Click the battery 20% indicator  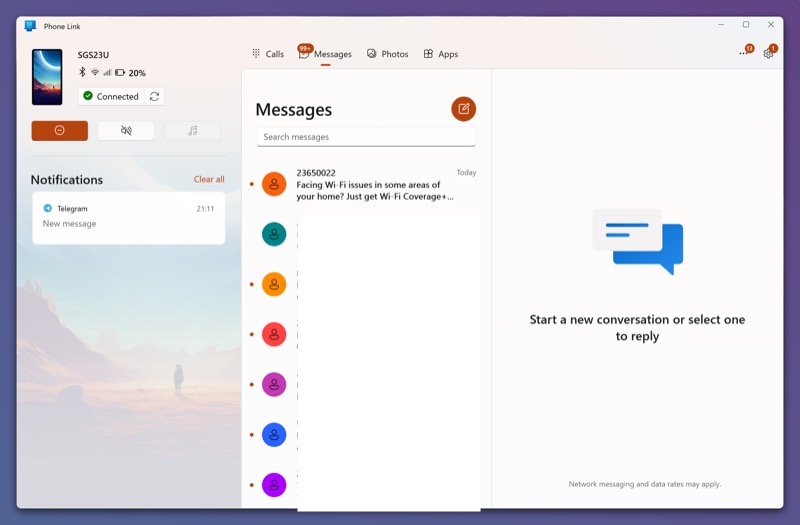point(129,73)
